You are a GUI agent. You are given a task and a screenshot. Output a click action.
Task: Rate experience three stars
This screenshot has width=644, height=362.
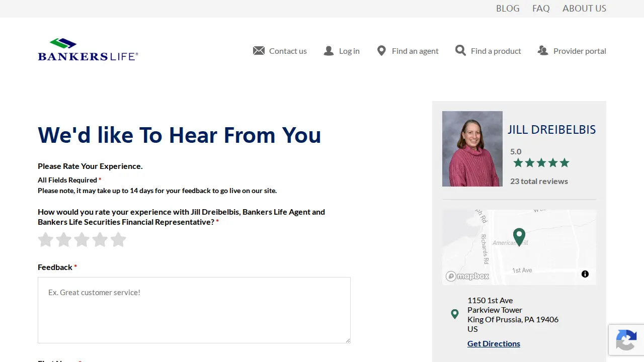click(82, 240)
